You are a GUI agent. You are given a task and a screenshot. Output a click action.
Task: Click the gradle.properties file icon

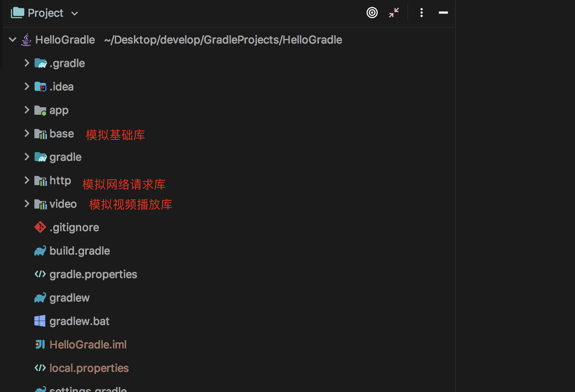click(40, 274)
